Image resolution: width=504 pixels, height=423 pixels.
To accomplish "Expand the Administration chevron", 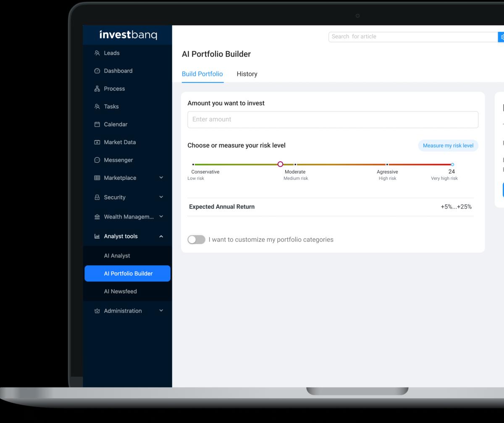I will click(x=161, y=311).
